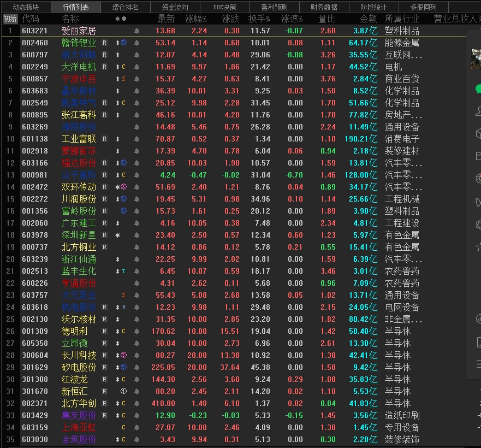Click the price 418.80 for 北方华创
Image resolution: width=481 pixels, height=448 pixels.
[163, 403]
